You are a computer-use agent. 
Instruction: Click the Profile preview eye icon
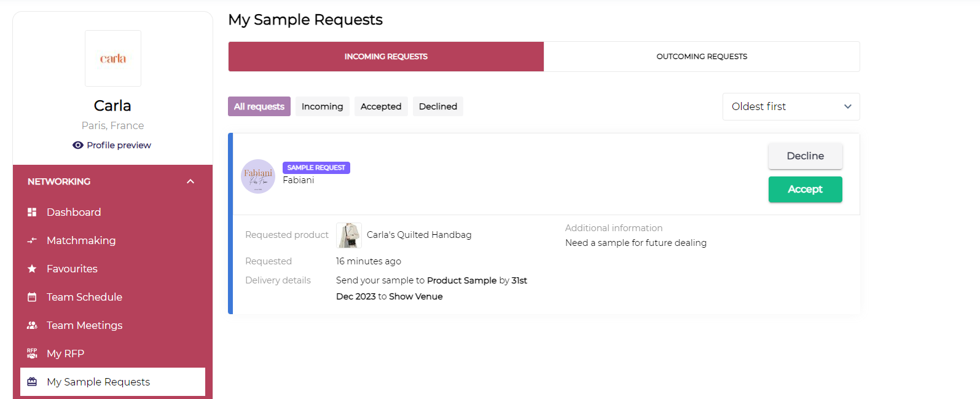tap(78, 145)
